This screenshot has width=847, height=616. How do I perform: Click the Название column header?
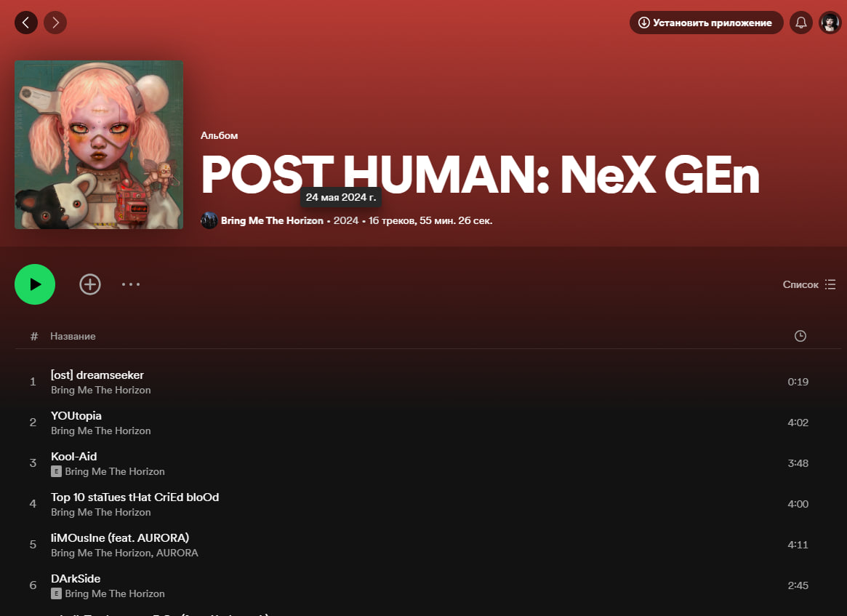tap(73, 336)
